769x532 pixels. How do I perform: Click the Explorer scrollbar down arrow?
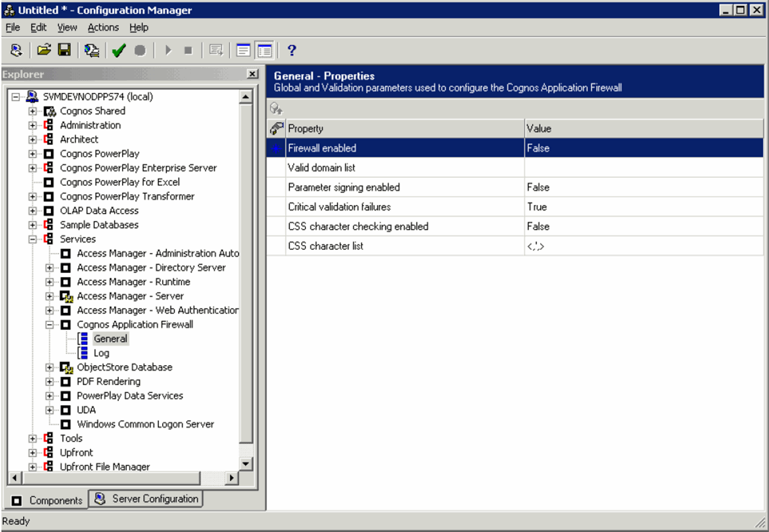click(245, 464)
